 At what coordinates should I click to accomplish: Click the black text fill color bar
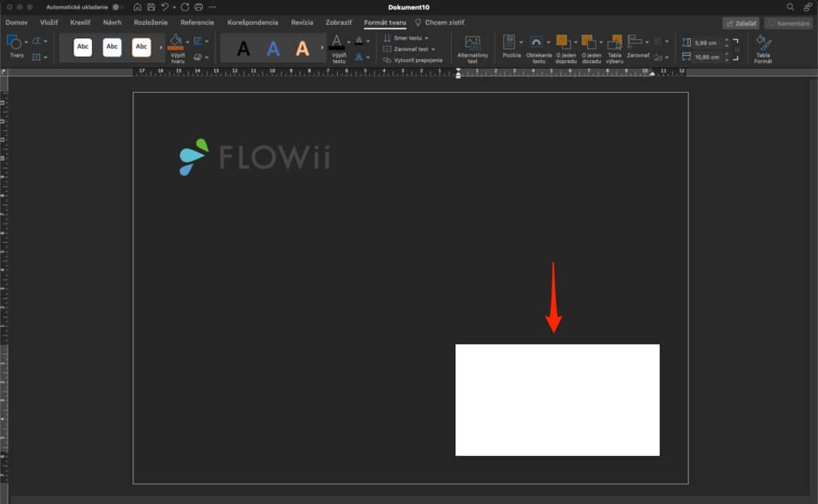point(336,49)
